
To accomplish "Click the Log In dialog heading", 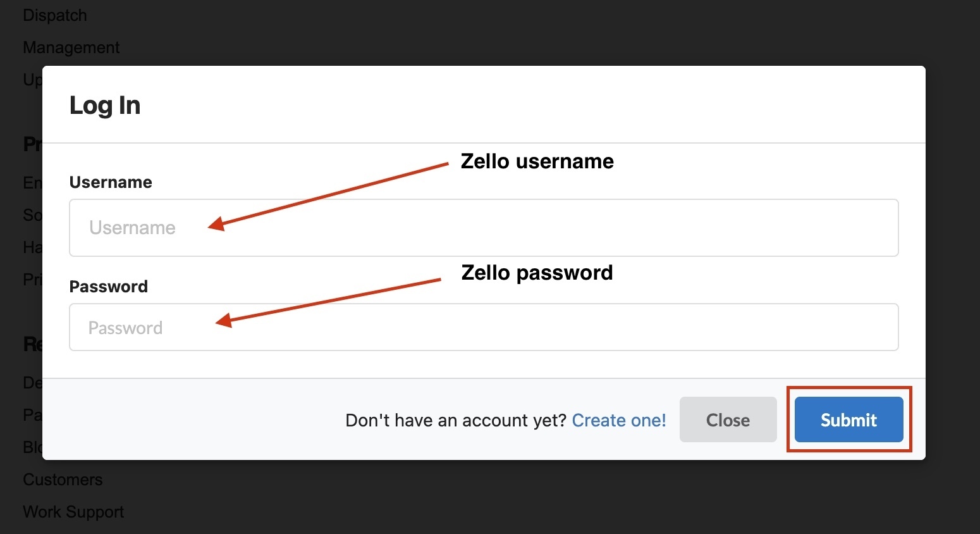I will tap(105, 105).
